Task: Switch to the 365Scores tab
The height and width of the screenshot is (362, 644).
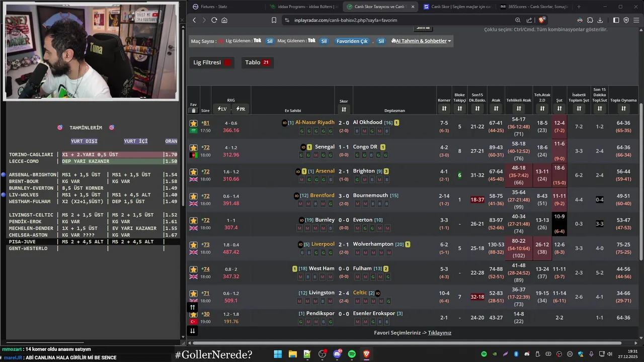Action: pyautogui.click(x=534, y=7)
